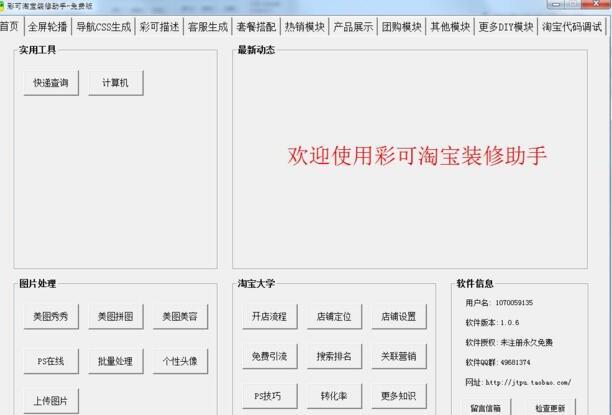
Task: Open the 留言信箱 button
Action: (x=486, y=408)
